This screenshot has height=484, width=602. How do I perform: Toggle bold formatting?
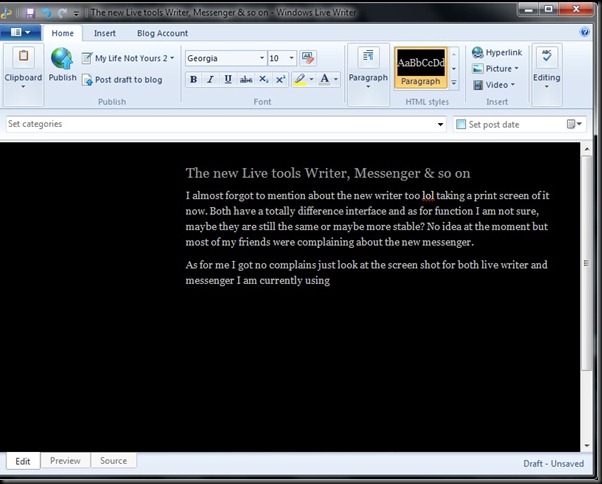[x=194, y=79]
